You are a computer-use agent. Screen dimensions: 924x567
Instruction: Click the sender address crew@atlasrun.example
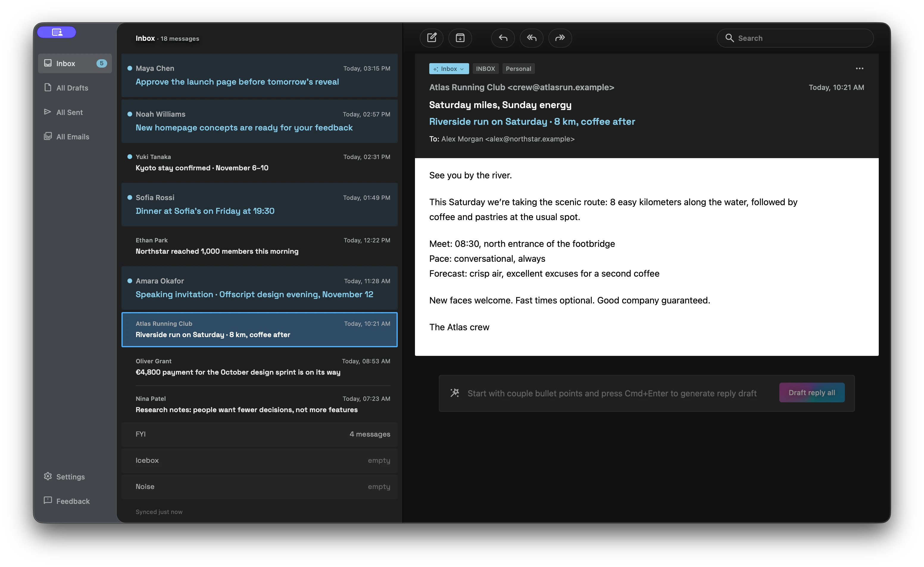(561, 88)
